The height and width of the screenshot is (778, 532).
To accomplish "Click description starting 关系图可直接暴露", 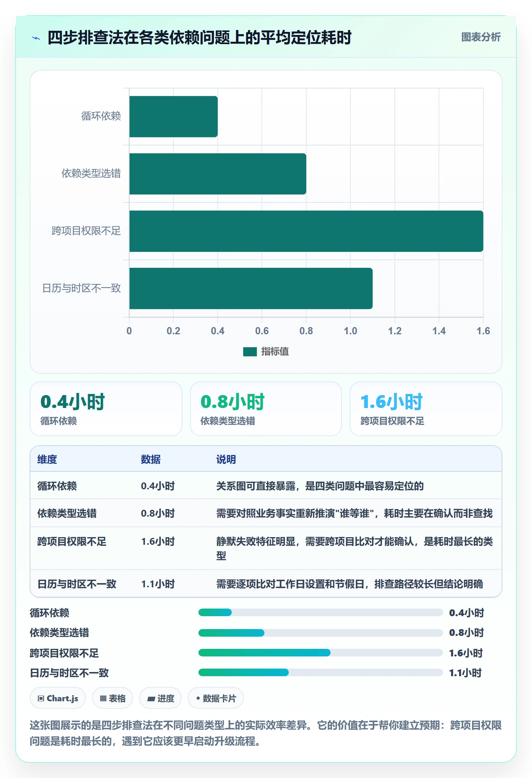I will 320,486.
